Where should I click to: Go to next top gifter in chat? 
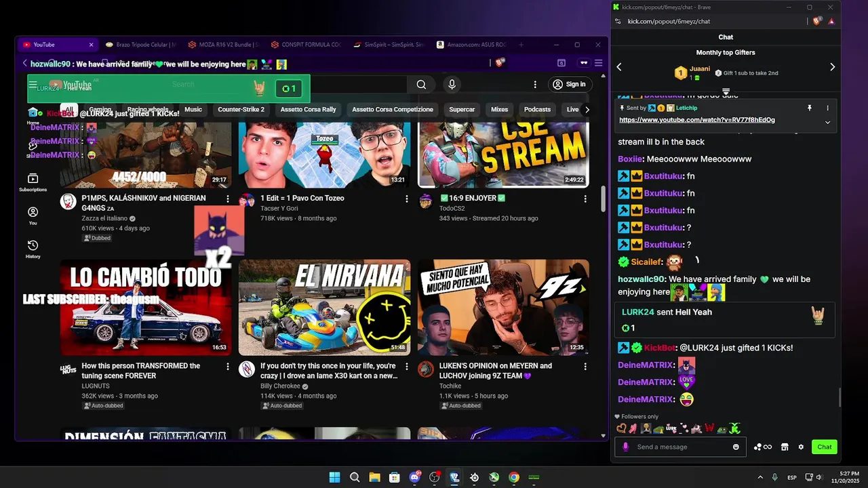[x=832, y=67]
